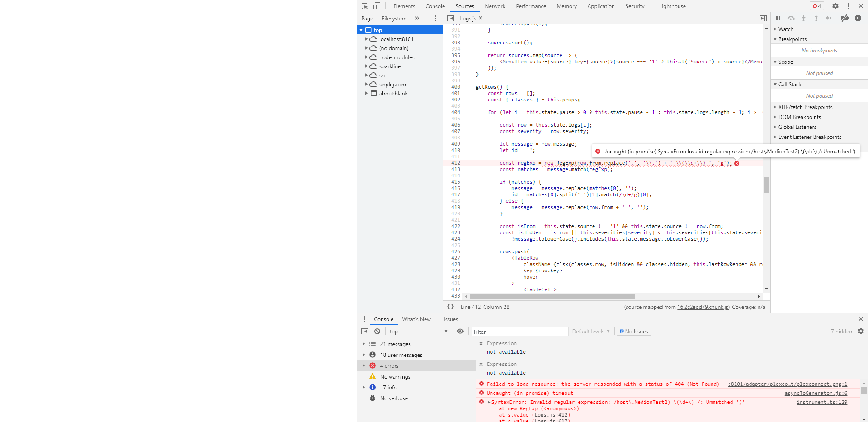This screenshot has height=422, width=868.
Task: Switch to the Elements panel tab
Action: 404,6
